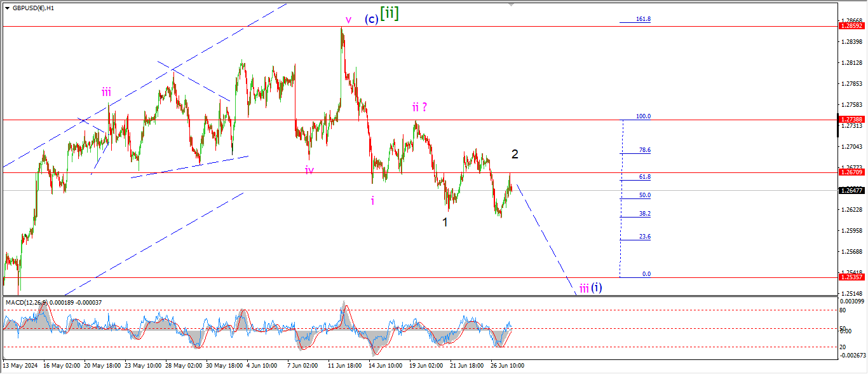
Task: Click the red 1.28592 price tag
Action: (851, 26)
